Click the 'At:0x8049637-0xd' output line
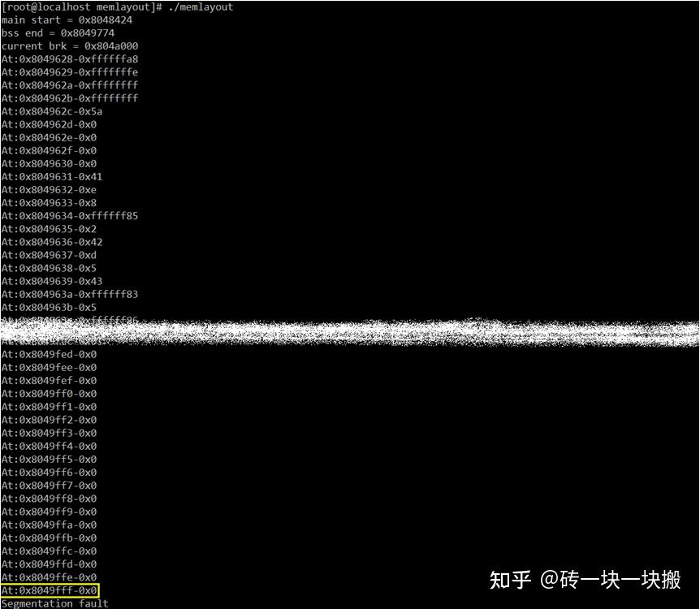Image resolution: width=700 pixels, height=609 pixels. pyautogui.click(x=49, y=255)
